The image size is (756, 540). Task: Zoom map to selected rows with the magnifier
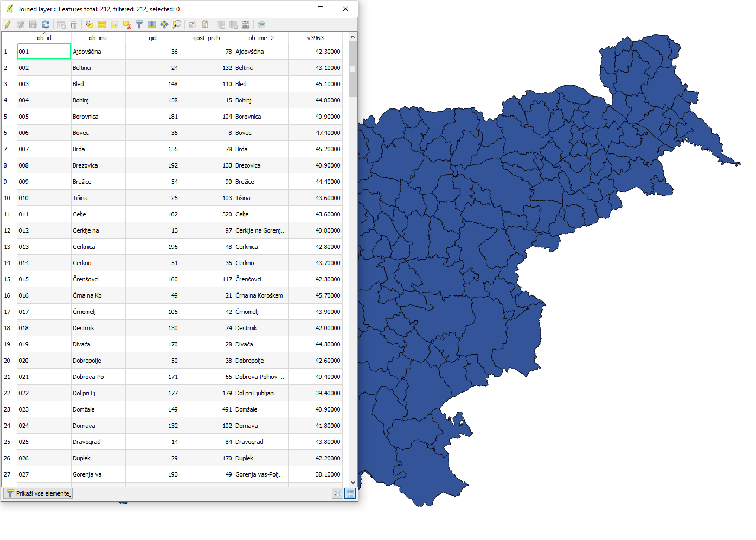click(x=177, y=24)
